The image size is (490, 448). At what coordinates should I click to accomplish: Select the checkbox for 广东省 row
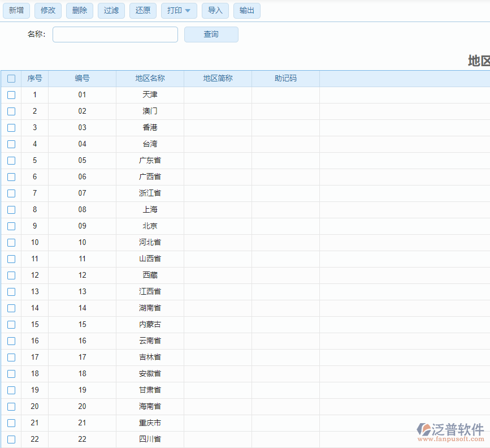click(x=11, y=161)
